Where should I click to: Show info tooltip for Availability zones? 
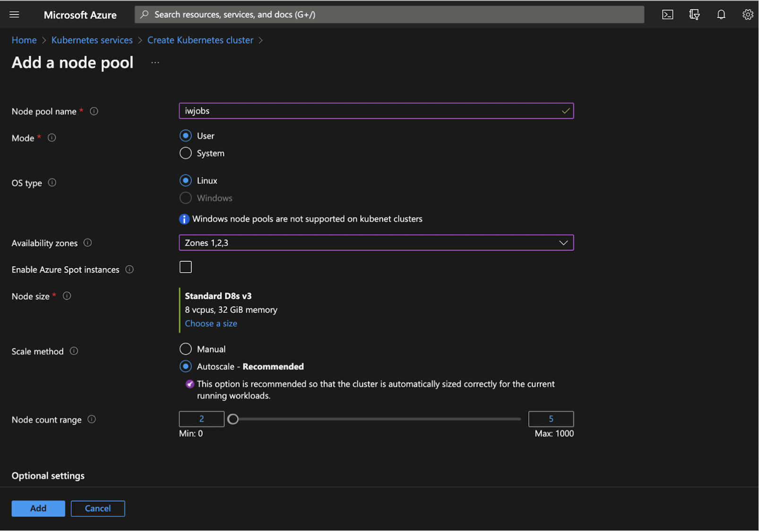click(x=87, y=243)
